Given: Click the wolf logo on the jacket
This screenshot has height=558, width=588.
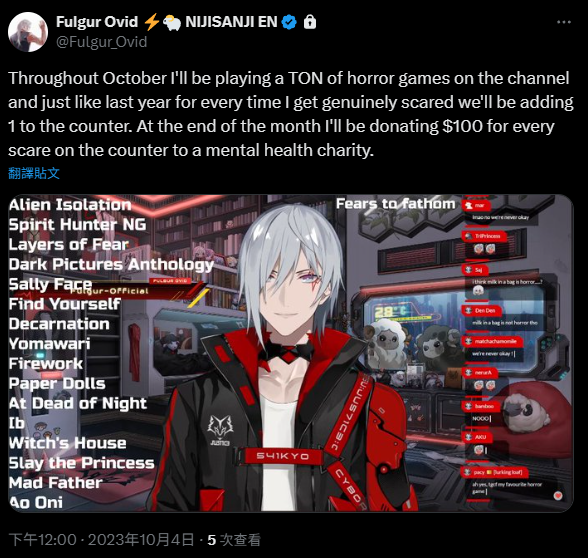Looking at the screenshot, I should [220, 427].
